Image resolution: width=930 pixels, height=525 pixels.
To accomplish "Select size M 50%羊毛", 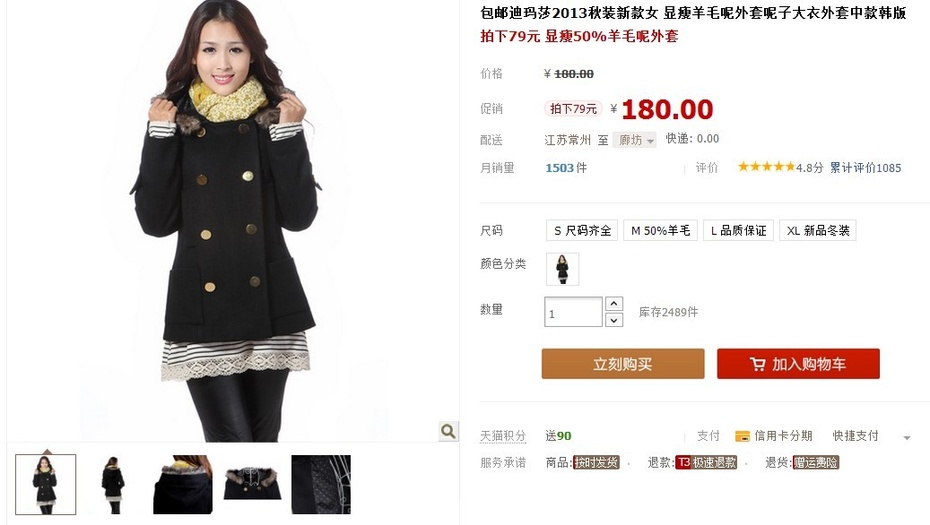I will [x=660, y=230].
